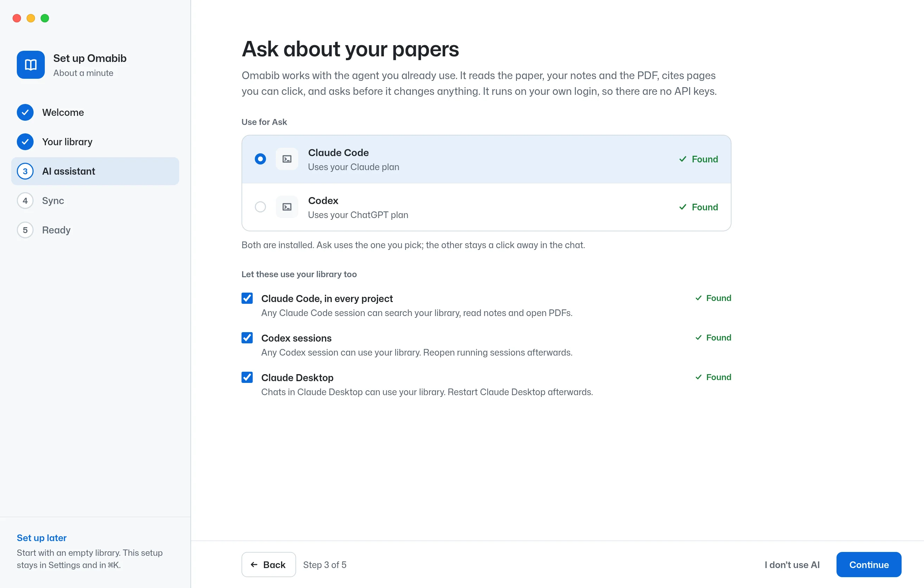Click the Use for Ask label
The height and width of the screenshot is (588, 924).
click(x=264, y=122)
